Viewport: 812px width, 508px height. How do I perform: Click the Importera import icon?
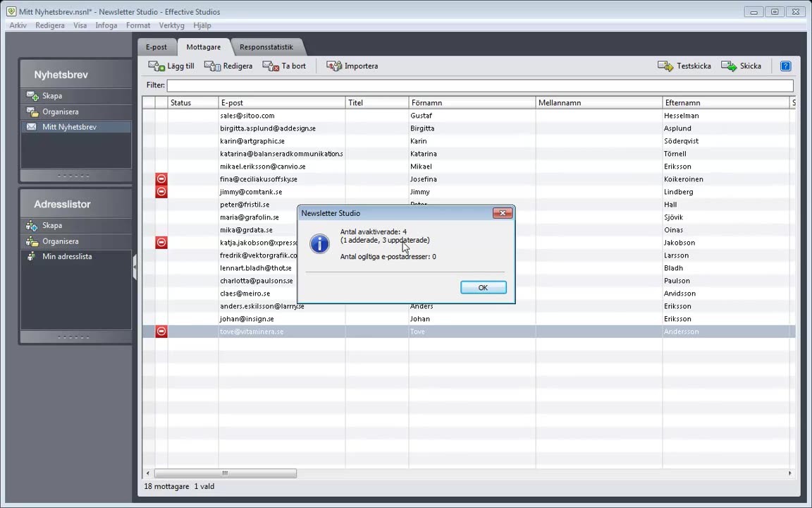click(334, 66)
